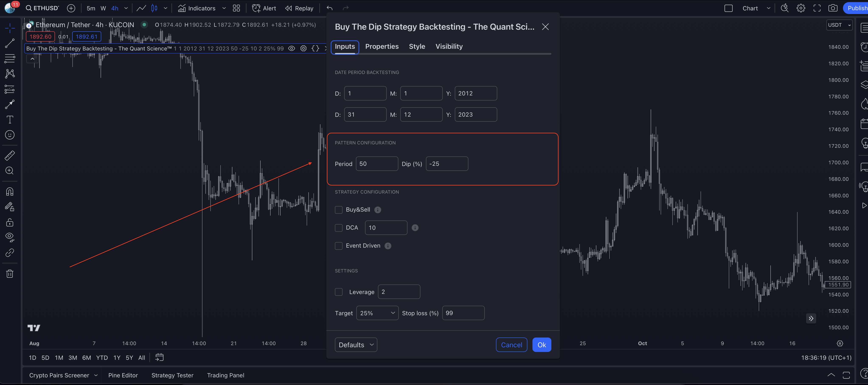The image size is (868, 385).
Task: Open the Strategy Tester tab
Action: click(x=172, y=375)
